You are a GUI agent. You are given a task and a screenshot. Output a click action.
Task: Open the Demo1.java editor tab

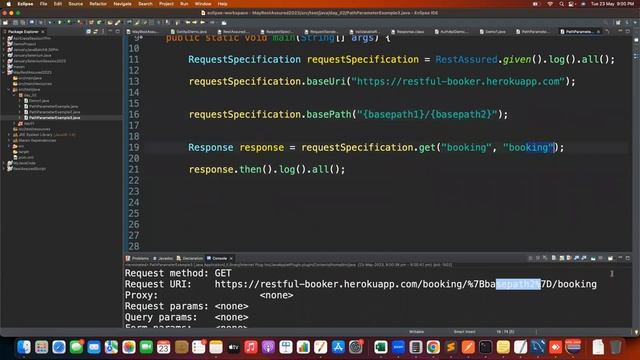coord(493,31)
